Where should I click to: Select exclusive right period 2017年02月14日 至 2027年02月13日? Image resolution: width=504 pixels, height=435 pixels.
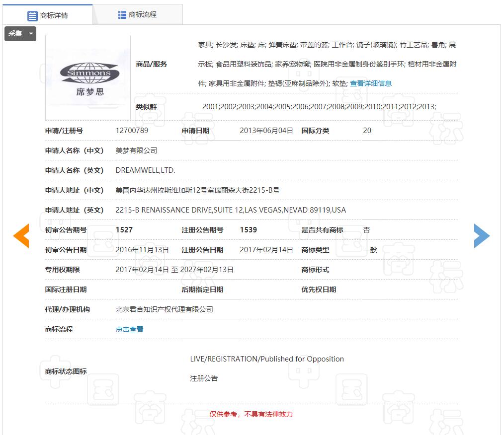coord(174,270)
